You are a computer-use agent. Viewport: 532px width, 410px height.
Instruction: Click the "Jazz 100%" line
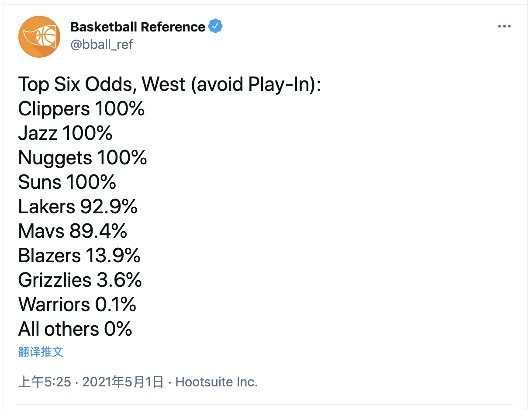pos(65,133)
